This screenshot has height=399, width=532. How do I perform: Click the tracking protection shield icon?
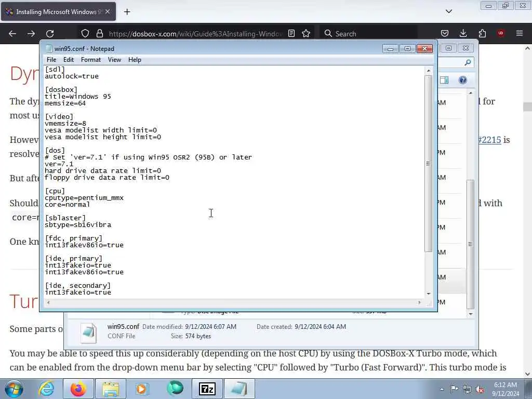(85, 34)
